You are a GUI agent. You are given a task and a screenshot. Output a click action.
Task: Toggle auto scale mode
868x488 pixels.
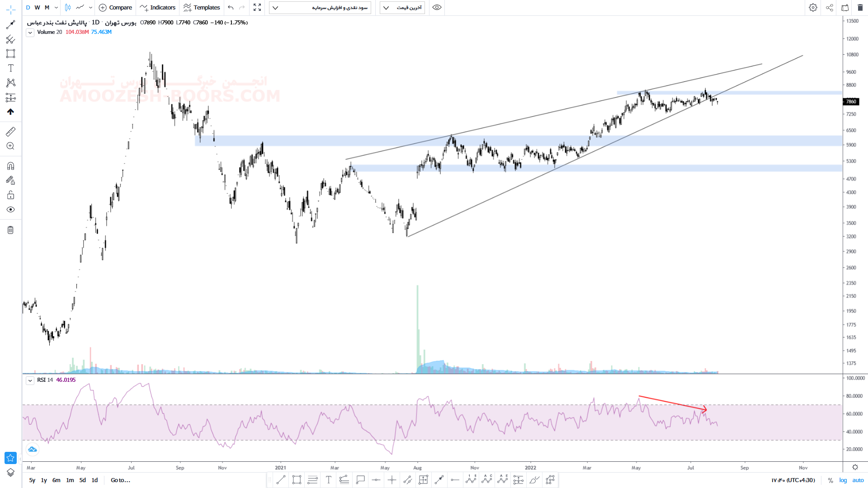858,480
